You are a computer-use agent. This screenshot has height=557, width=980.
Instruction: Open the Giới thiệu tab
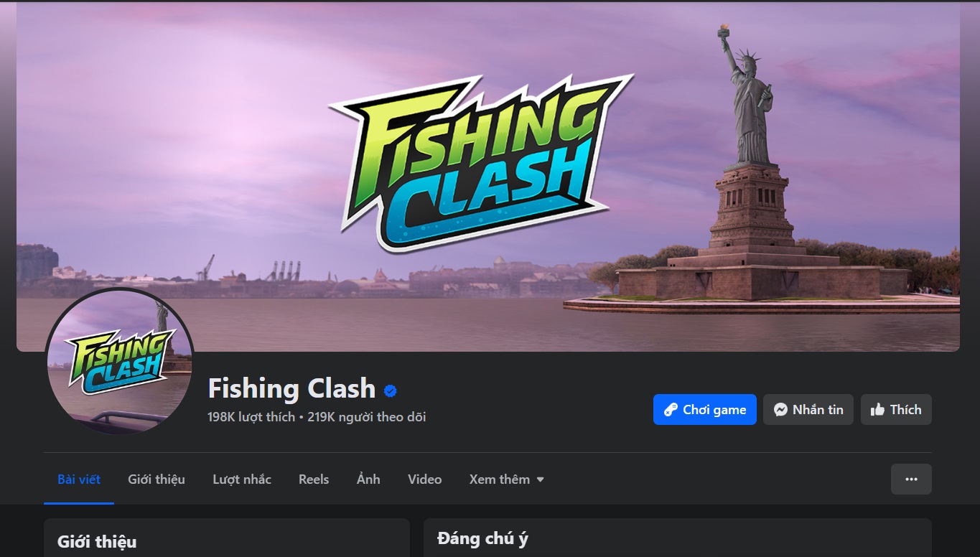pos(157,479)
